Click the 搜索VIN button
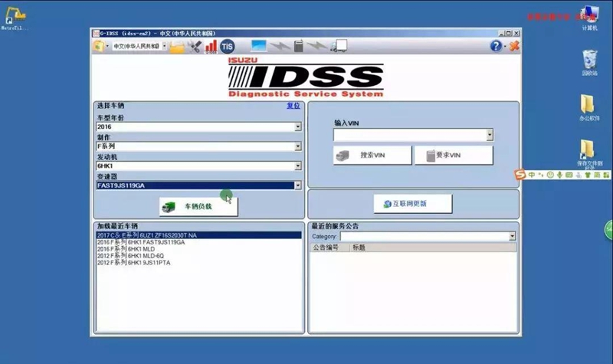Screen dimensions: 613x364 [372, 156]
